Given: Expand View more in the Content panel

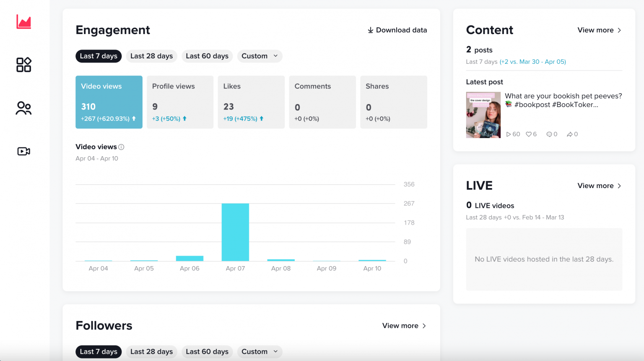Looking at the screenshot, I should tap(599, 30).
